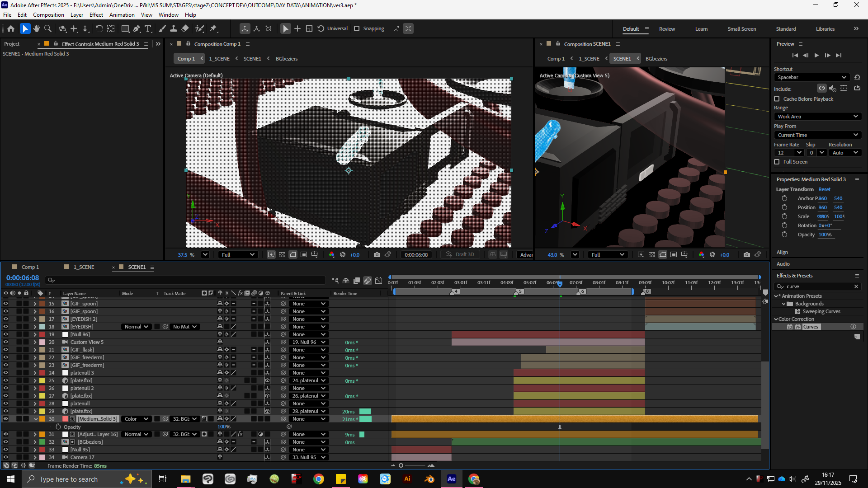Reset the Layer Transform properties

(x=824, y=189)
